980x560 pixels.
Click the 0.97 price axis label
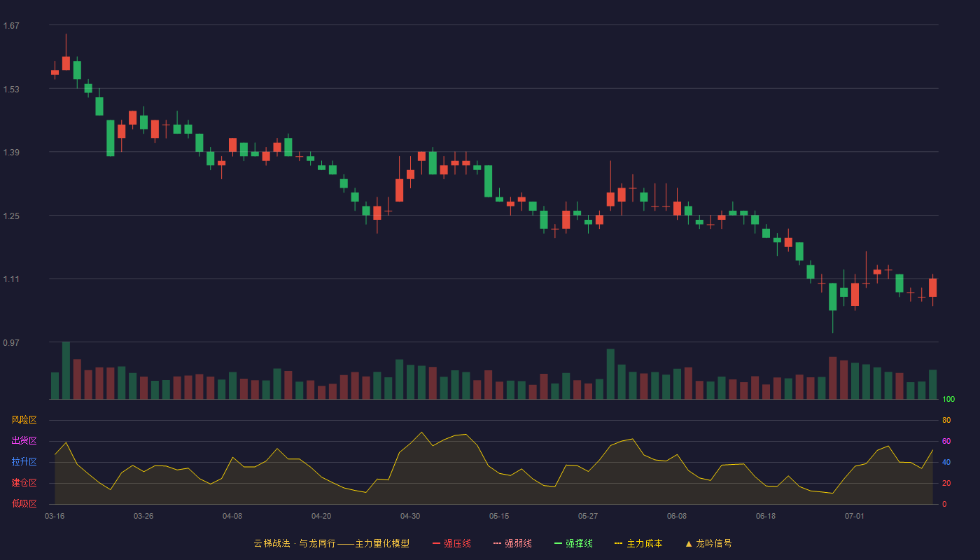(x=11, y=343)
